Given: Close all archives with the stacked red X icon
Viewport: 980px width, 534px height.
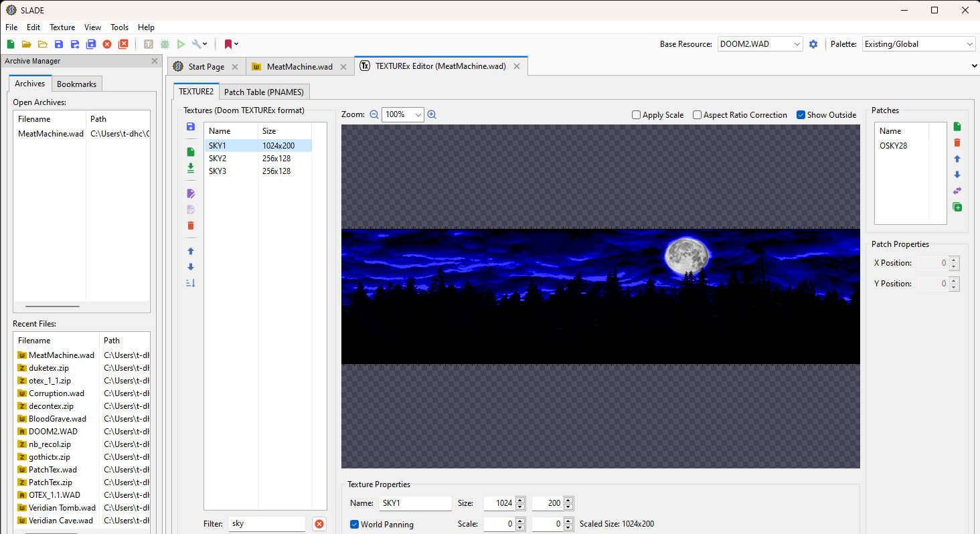Looking at the screenshot, I should click(x=123, y=44).
